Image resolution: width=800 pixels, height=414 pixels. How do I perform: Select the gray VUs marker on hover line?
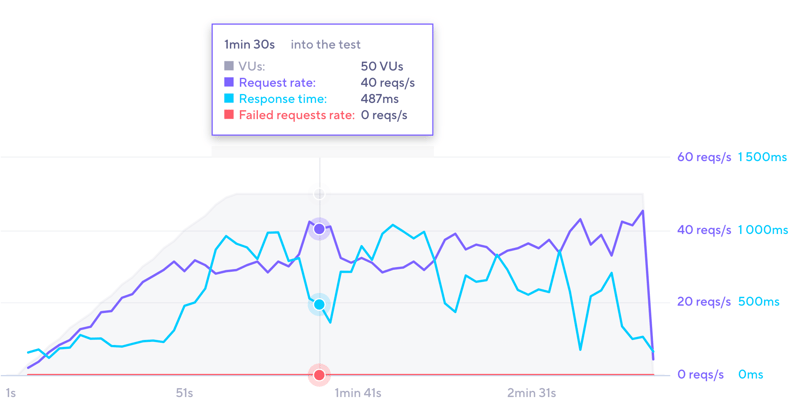pyautogui.click(x=319, y=194)
